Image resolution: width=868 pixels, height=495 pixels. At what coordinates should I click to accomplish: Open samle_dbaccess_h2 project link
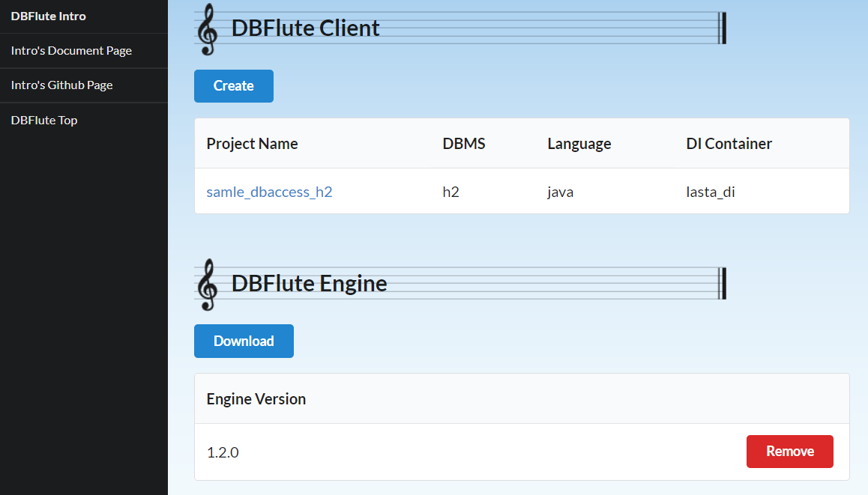point(269,192)
